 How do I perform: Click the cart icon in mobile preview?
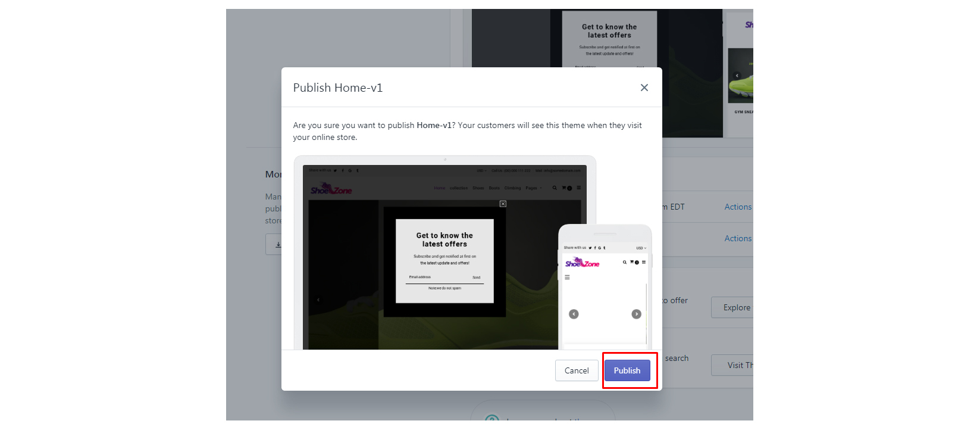click(x=632, y=262)
